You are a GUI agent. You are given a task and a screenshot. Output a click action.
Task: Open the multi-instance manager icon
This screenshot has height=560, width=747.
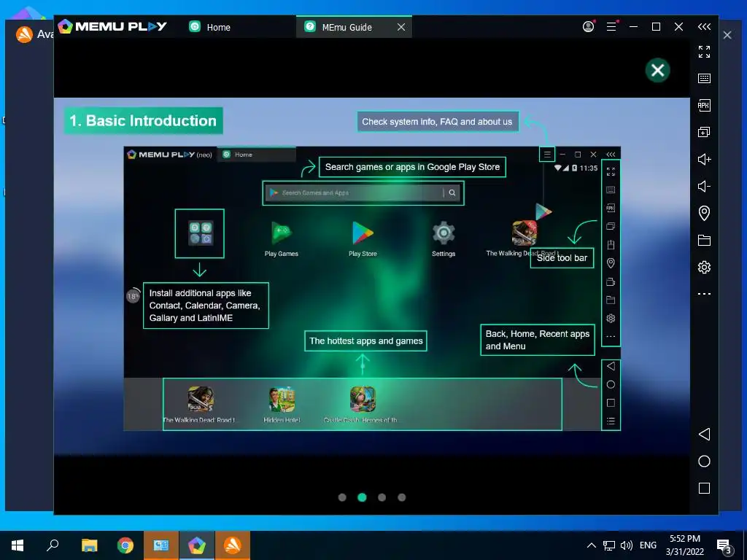click(704, 132)
